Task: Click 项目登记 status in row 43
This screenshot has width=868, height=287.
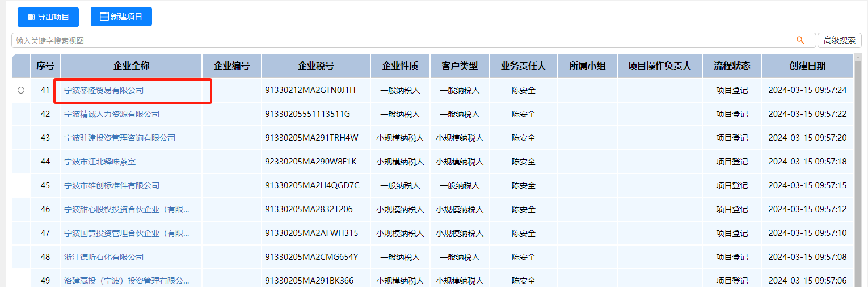Action: point(732,138)
